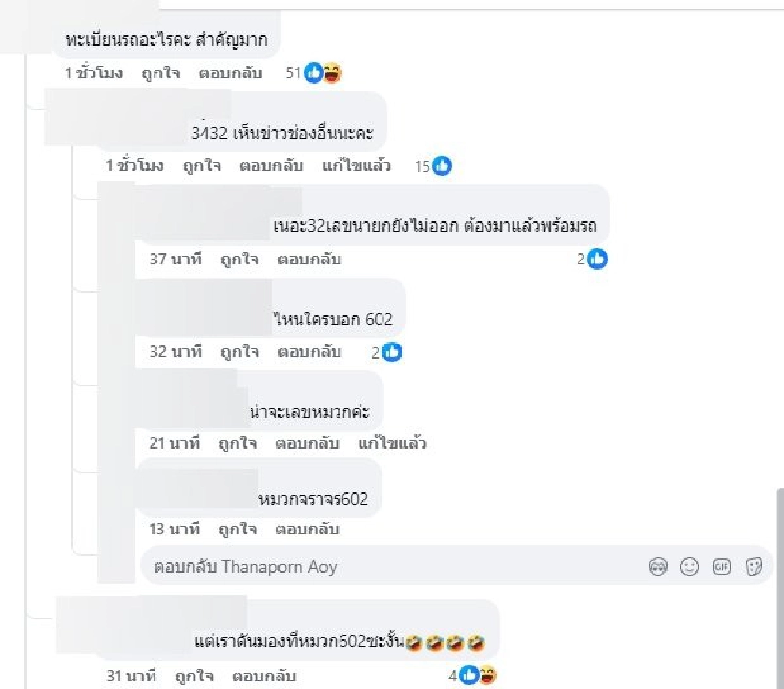Open the sticker picker in reply box
784x689 pixels.
pos(754,567)
